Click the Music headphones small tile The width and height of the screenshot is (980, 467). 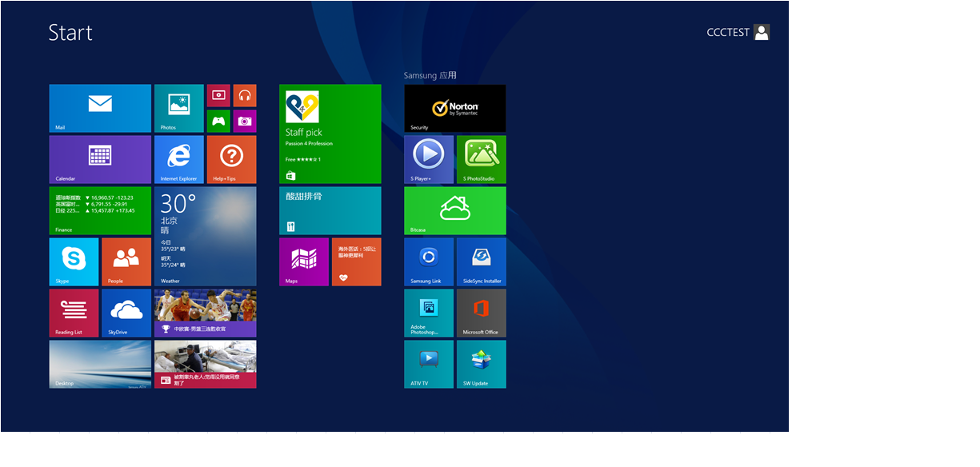tap(245, 96)
